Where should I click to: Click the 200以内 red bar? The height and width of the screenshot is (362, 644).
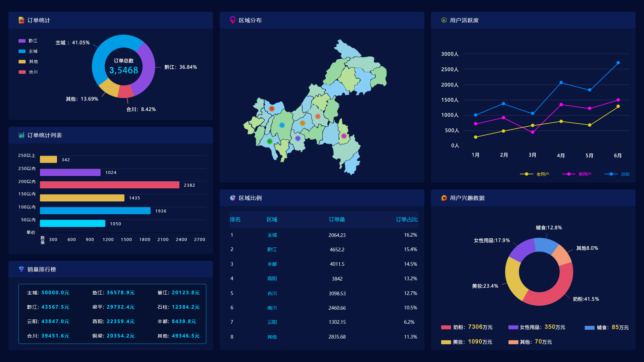[x=109, y=185]
